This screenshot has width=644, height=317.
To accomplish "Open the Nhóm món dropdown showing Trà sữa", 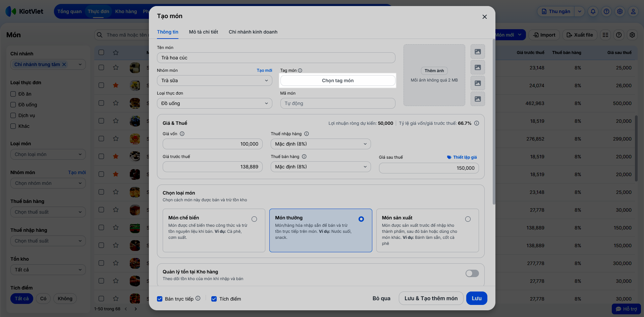I will click(x=215, y=81).
